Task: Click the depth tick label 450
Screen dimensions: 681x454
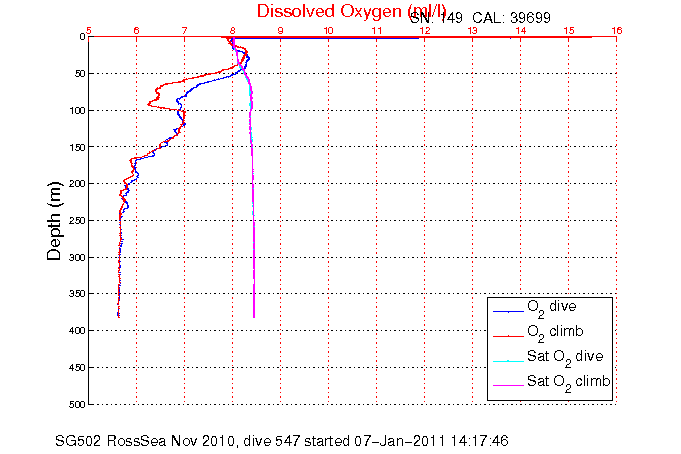Action: pos(78,368)
